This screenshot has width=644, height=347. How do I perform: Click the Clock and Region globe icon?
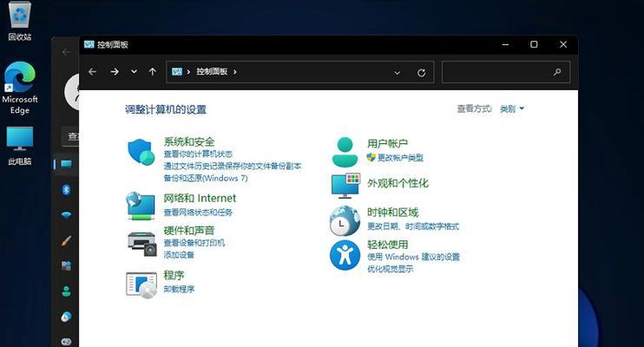click(345, 221)
